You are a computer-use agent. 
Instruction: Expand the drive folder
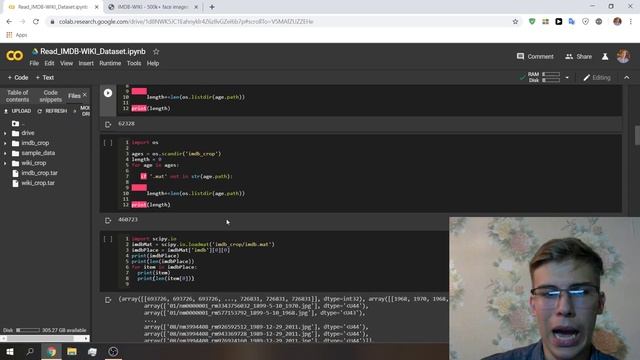5,133
